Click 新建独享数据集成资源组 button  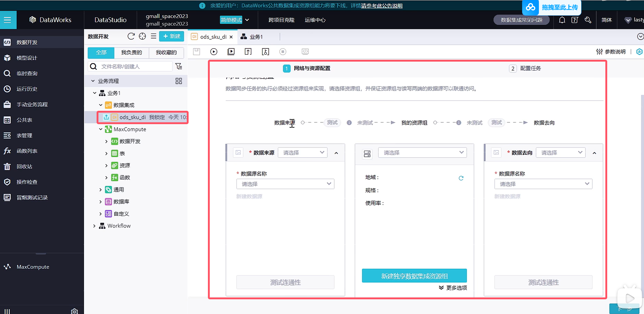[414, 276]
